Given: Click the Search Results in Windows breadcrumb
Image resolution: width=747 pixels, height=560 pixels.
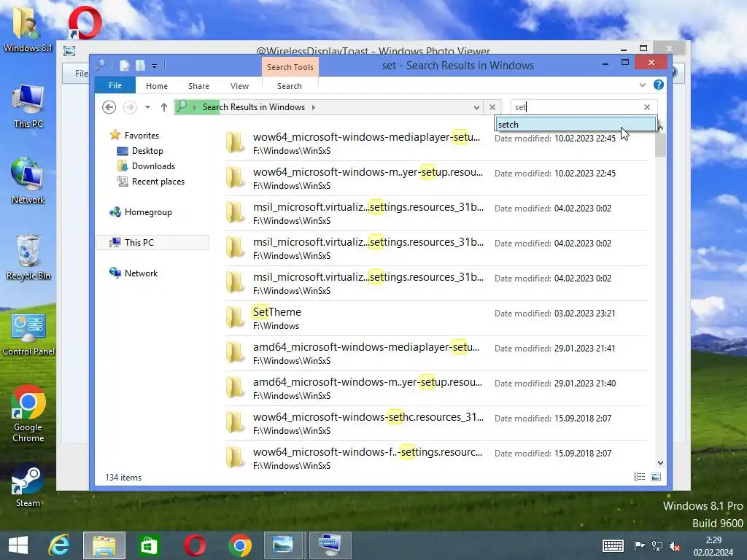Looking at the screenshot, I should pyautogui.click(x=253, y=107).
